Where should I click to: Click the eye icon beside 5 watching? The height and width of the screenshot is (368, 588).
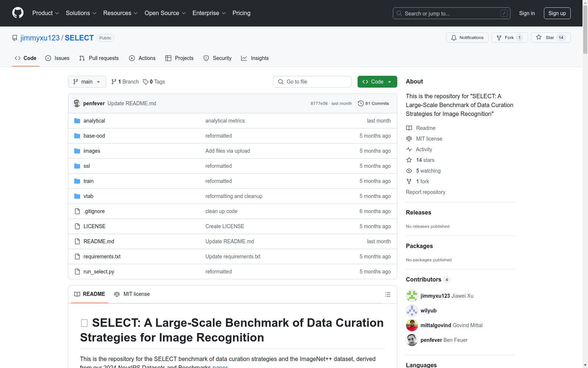pyautogui.click(x=409, y=171)
